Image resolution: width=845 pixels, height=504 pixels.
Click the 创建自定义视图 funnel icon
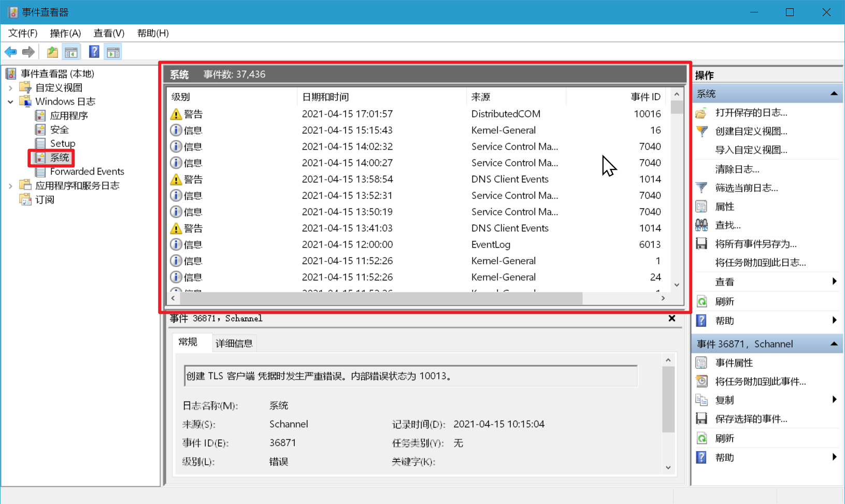(702, 131)
